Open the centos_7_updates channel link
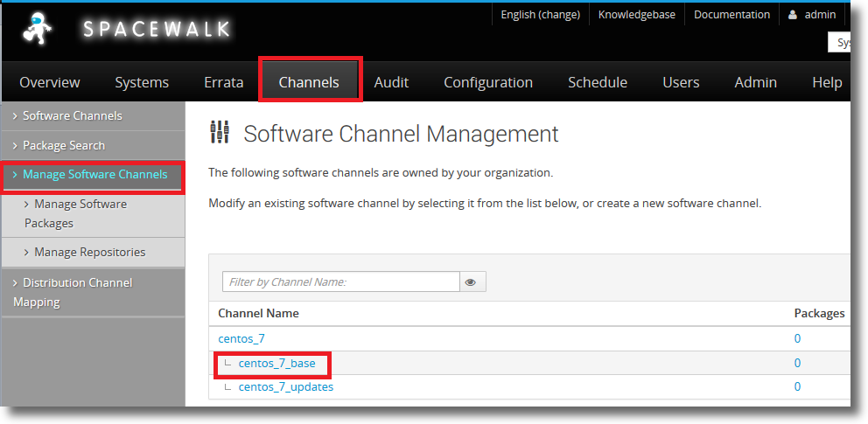 coord(285,387)
